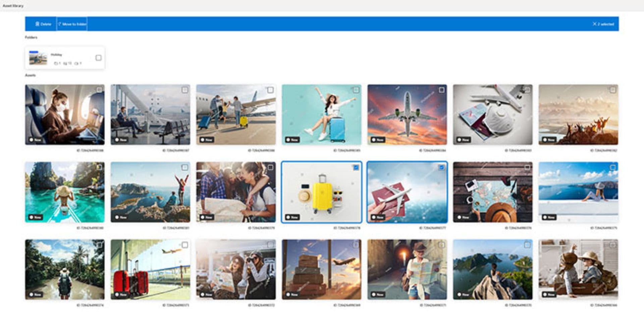Click New badge on world map desk image
The height and width of the screenshot is (319, 644).
[463, 217]
